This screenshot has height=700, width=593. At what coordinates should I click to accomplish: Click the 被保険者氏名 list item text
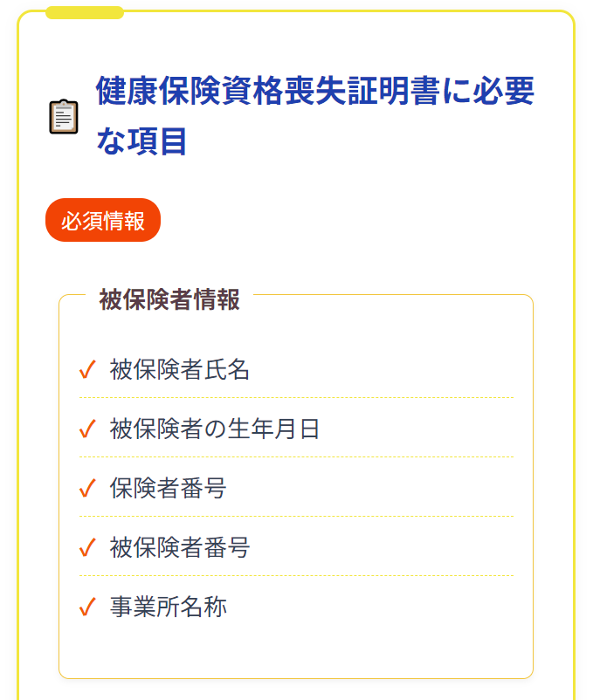[180, 370]
